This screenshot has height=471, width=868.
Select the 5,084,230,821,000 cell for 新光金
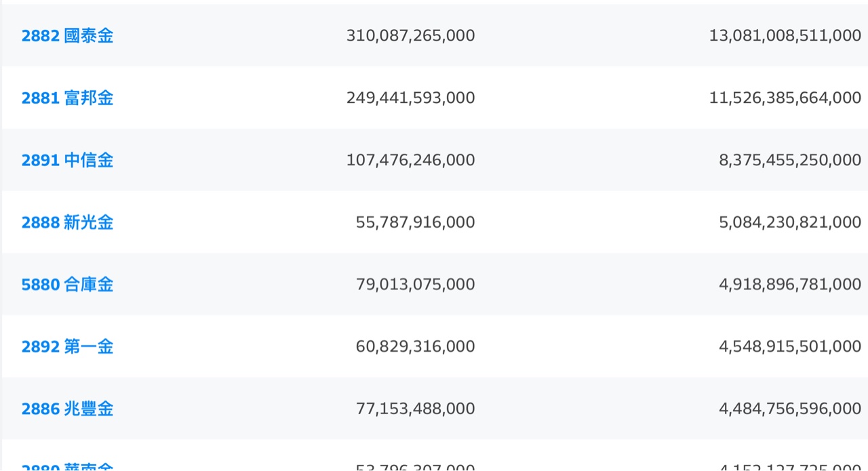(x=789, y=223)
